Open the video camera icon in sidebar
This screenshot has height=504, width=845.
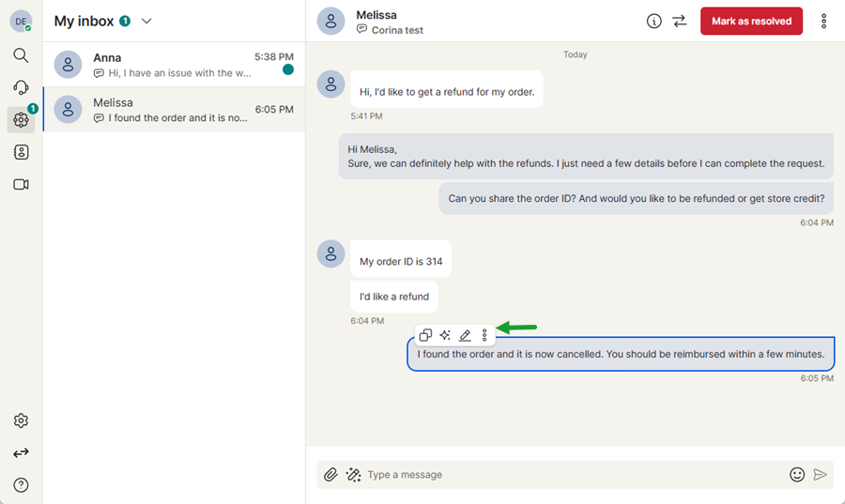21,184
